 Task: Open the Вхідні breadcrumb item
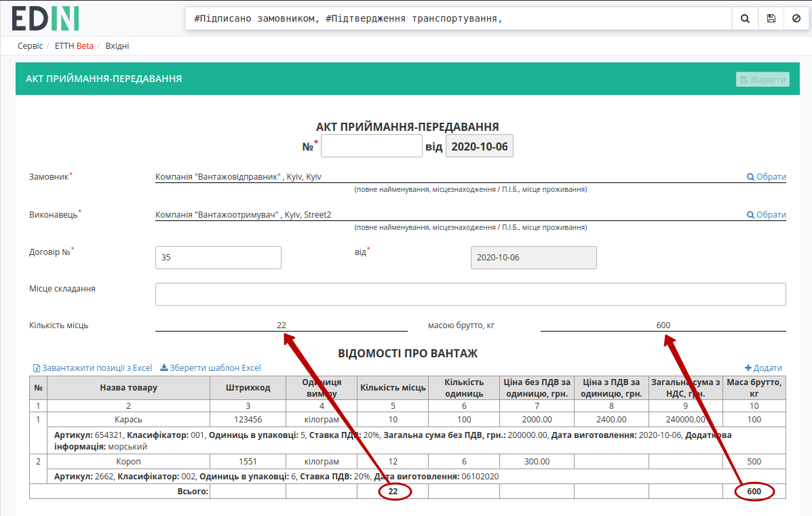tap(117, 46)
